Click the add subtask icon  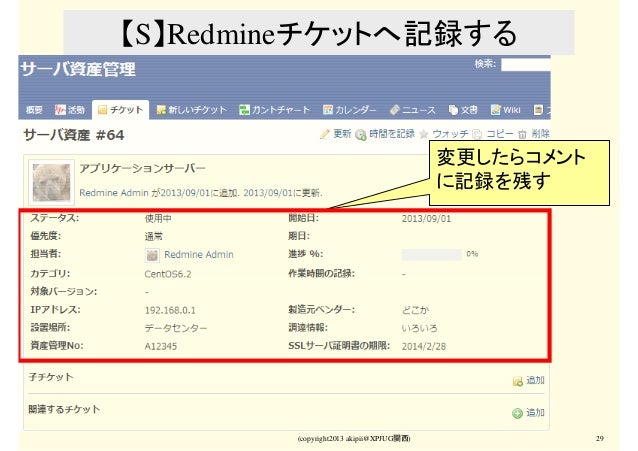pyautogui.click(x=518, y=381)
